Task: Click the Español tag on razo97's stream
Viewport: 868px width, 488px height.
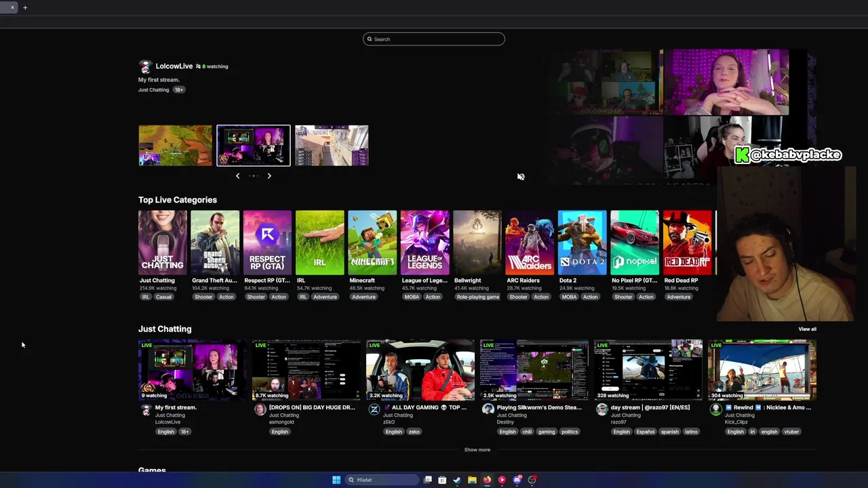Action: (646, 432)
